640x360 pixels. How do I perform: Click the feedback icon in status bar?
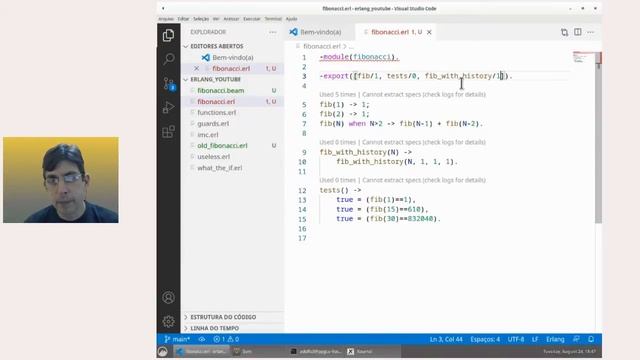pos(576,339)
